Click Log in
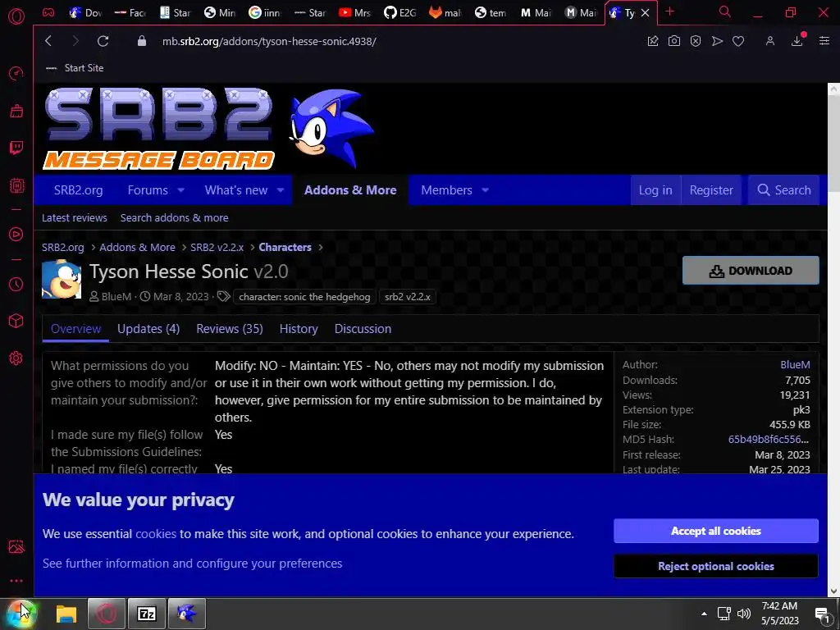Image resolution: width=840 pixels, height=630 pixels. (x=655, y=190)
